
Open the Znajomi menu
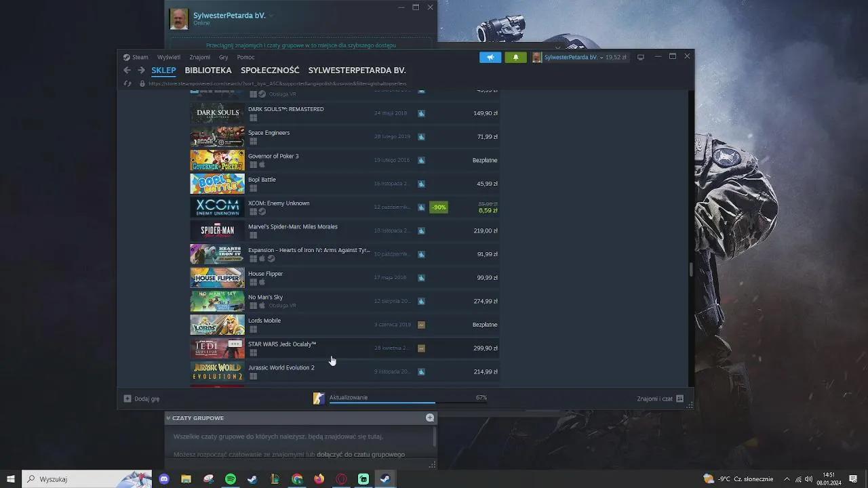[199, 58]
